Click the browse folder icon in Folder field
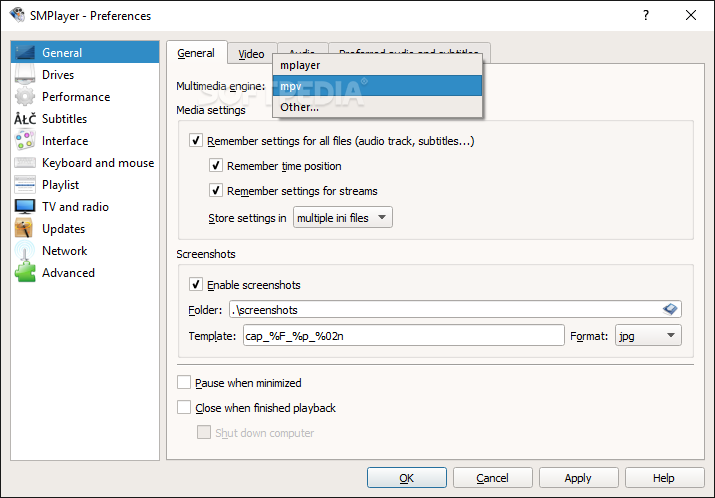The height and width of the screenshot is (498, 715). click(669, 310)
